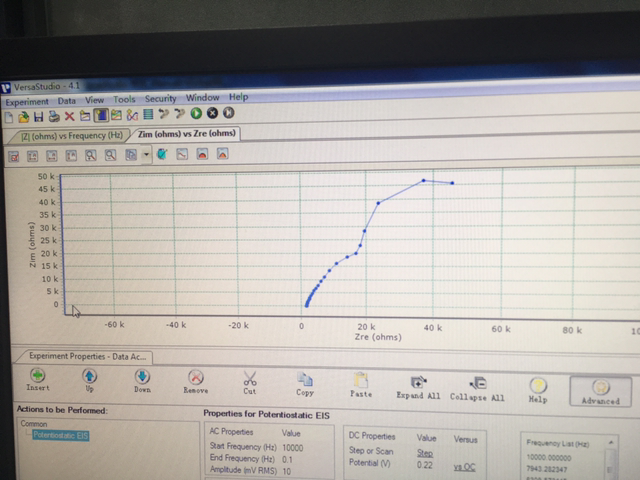Select the graph pointer selection tool
Screen dimensions: 640x480
(131, 155)
